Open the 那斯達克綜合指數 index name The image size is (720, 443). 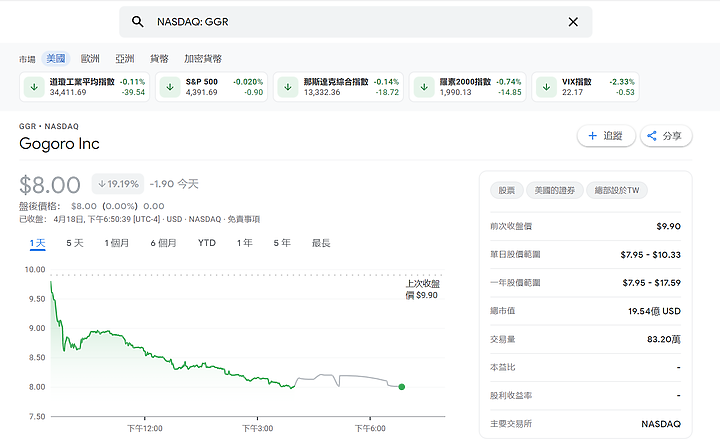(336, 82)
